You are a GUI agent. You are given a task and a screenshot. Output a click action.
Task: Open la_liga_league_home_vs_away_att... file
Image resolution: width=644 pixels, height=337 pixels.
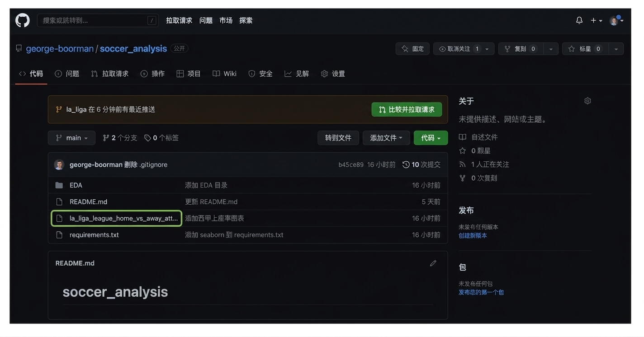123,218
